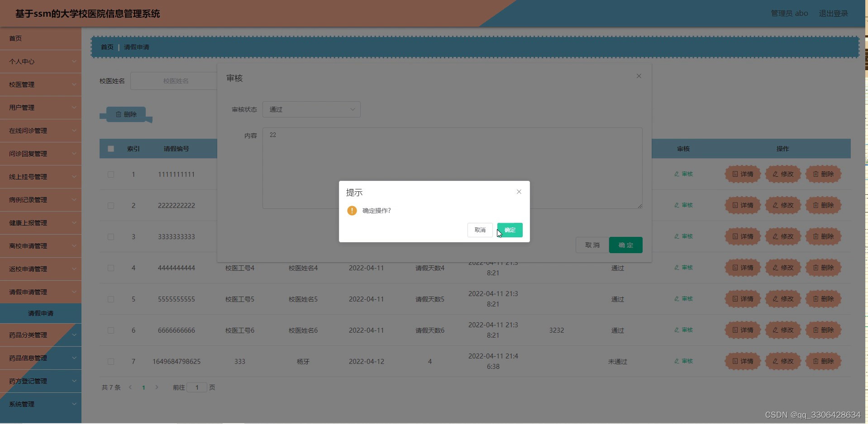Click into the 内容 text area
Screen dimensions: 868x424
pyautogui.click(x=453, y=168)
